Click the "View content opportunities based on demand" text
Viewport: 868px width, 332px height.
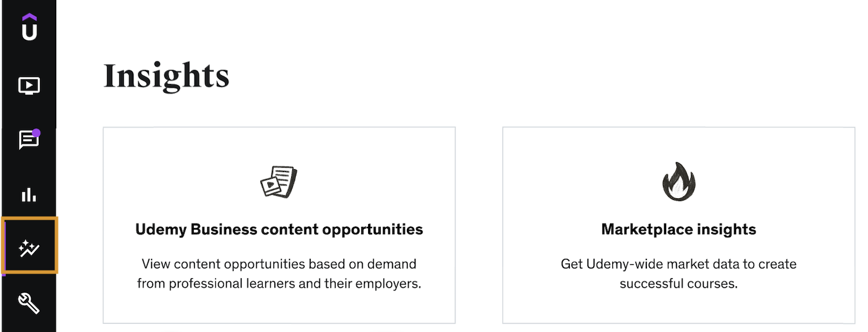click(x=279, y=265)
